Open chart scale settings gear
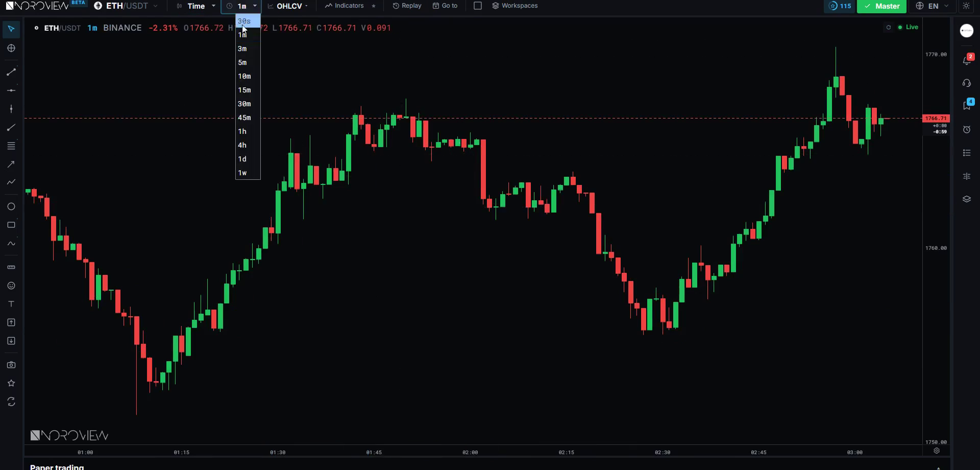 (x=937, y=451)
